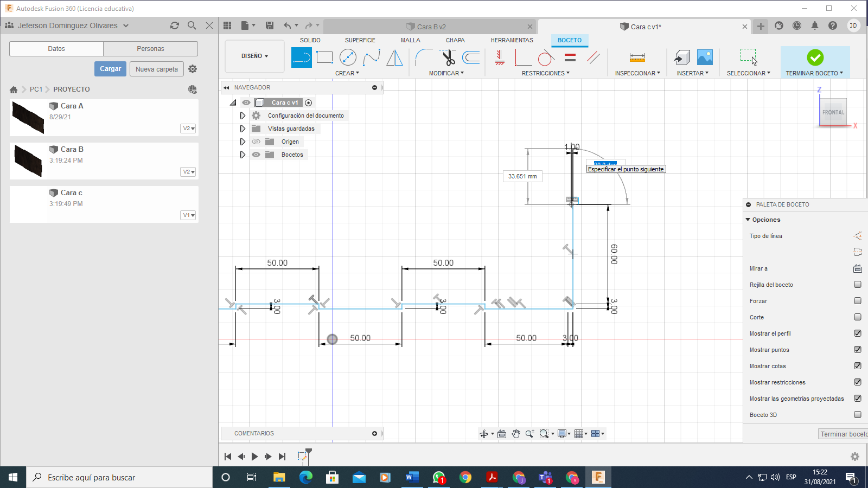Enable the 'Corte' checkbox
868x488 pixels.
[858, 317]
